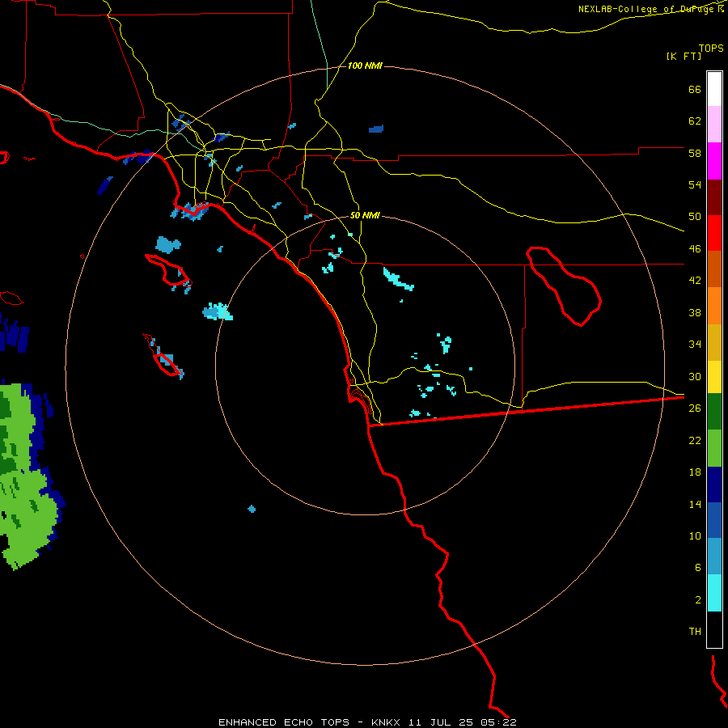Click the "58" legend value
The image size is (728, 728).
pyautogui.click(x=695, y=153)
